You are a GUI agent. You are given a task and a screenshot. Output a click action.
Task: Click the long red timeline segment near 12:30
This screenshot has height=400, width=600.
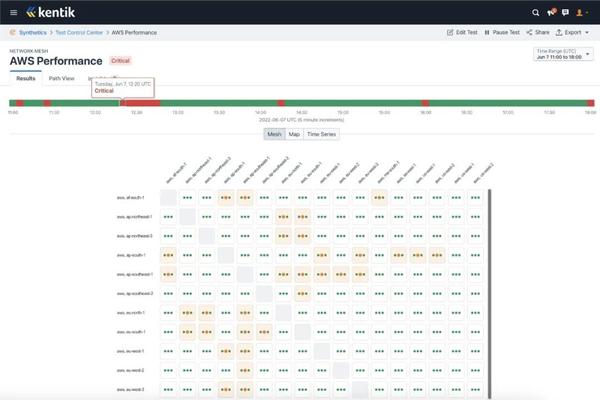coord(140,103)
